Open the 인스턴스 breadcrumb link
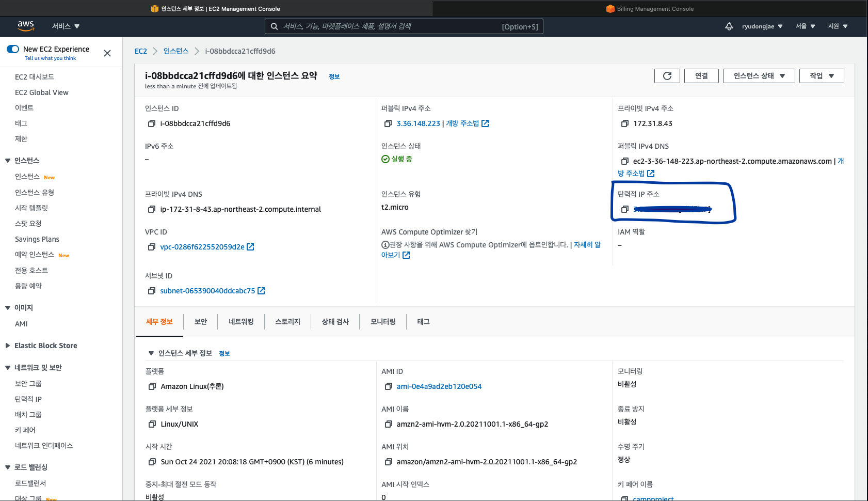 point(176,51)
